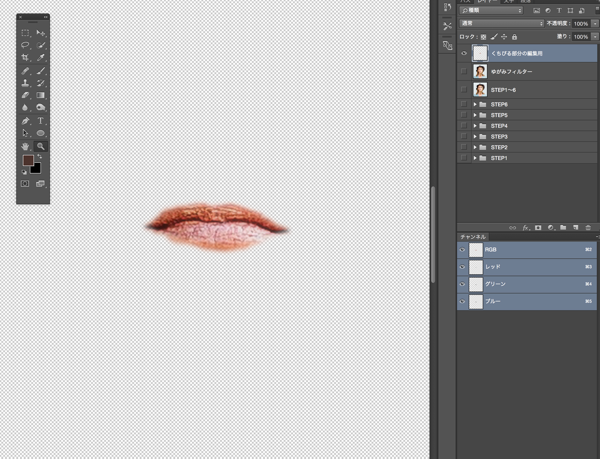Screen dimensions: 600x459
Task: Filter layers by shape layer icon
Action: tap(570, 11)
